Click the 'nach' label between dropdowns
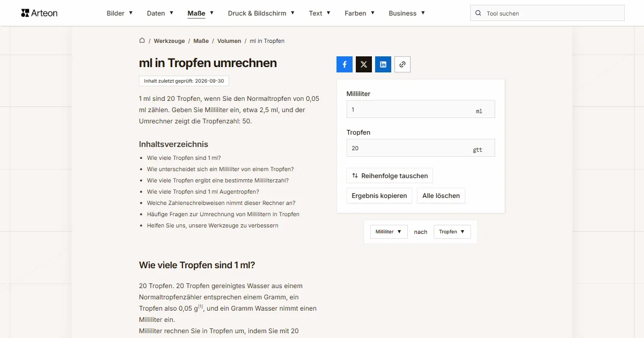The height and width of the screenshot is (338, 644). tap(421, 232)
